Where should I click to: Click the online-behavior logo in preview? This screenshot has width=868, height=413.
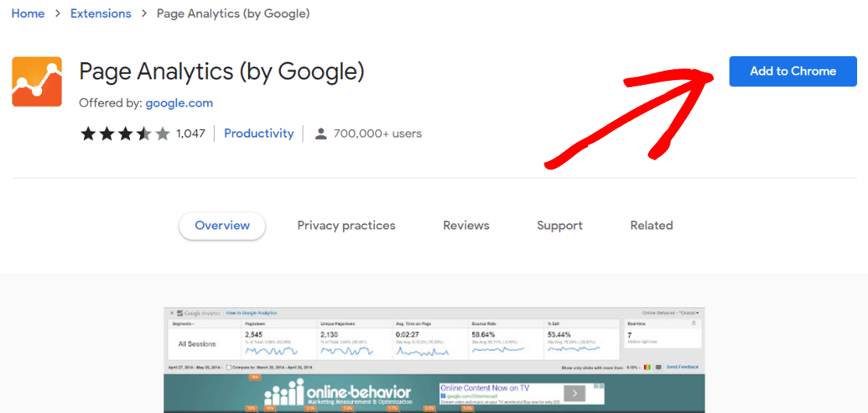(338, 392)
